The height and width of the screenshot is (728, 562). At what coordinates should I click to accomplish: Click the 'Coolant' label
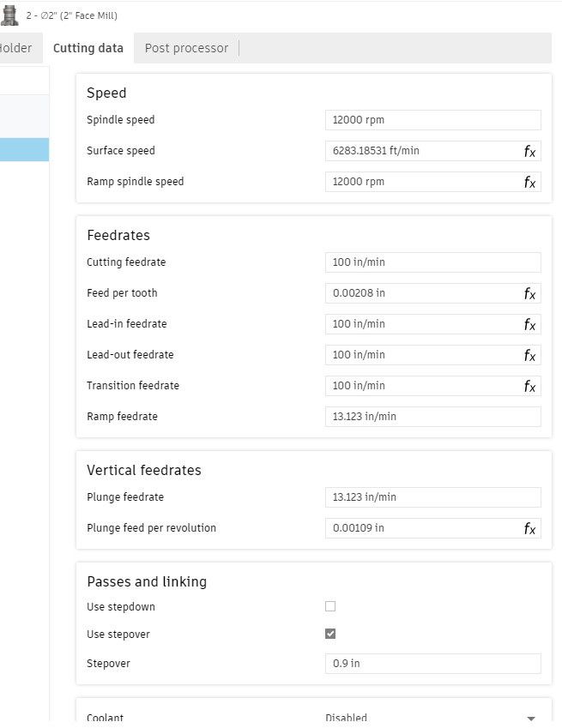coord(105,718)
